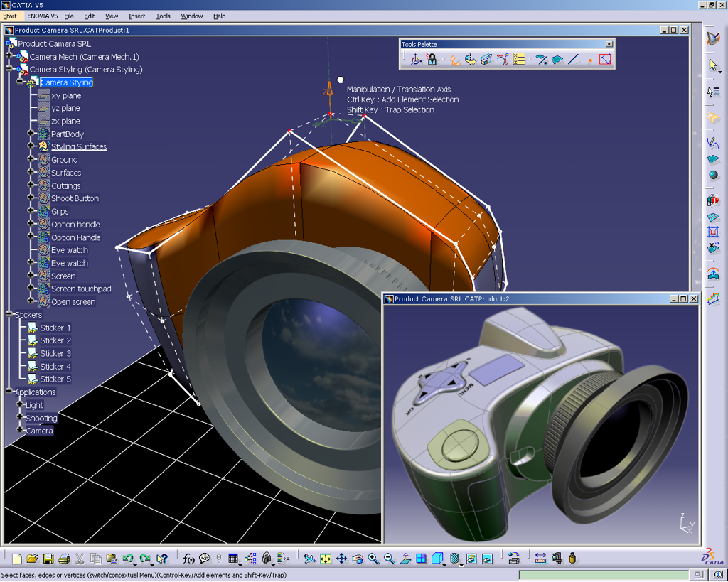
Task: Select the Shoot Button tree item
Action: 74,198
